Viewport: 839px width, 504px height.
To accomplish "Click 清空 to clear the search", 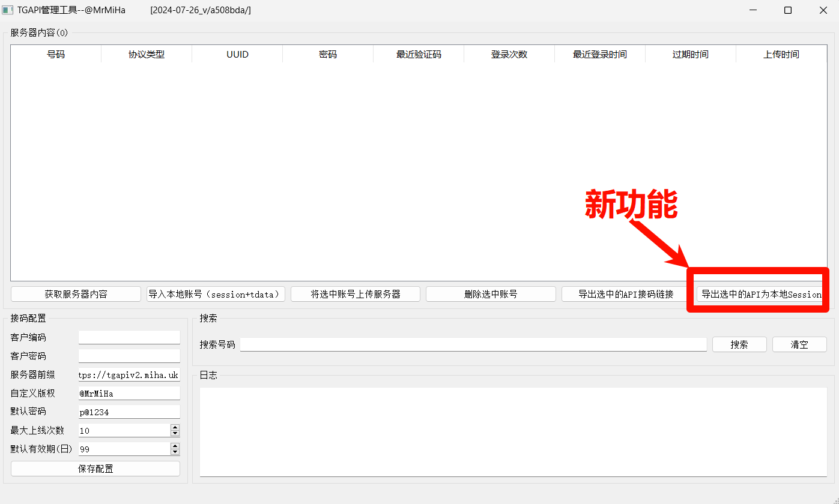I will (x=799, y=344).
